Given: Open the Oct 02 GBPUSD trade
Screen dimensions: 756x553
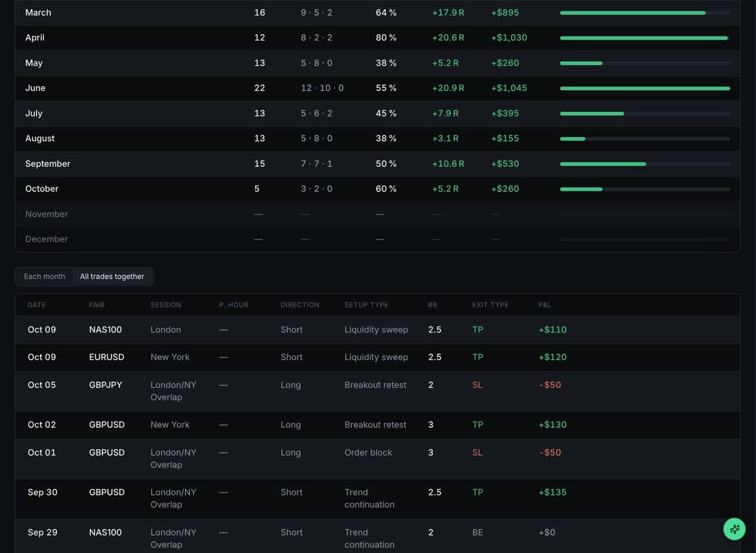Looking at the screenshot, I should (x=378, y=425).
